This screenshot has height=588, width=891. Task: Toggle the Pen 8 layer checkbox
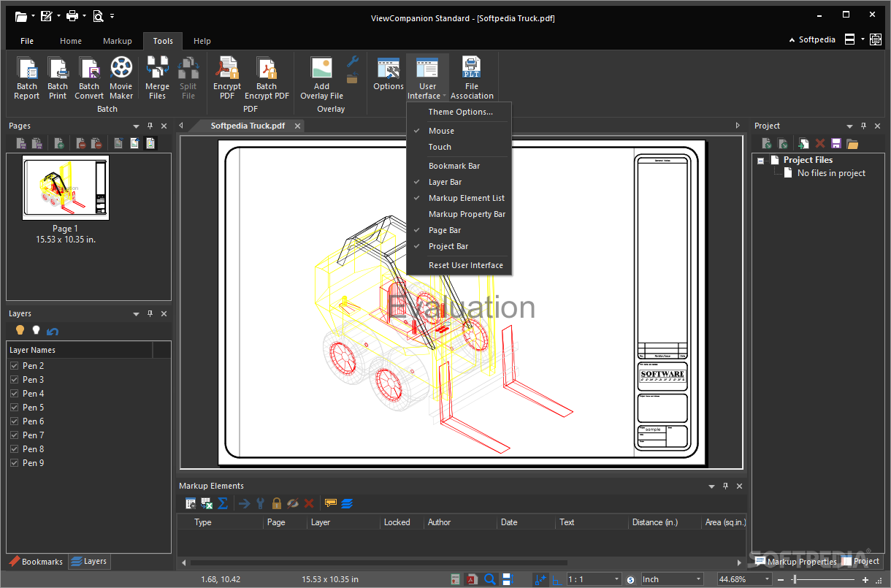14,449
